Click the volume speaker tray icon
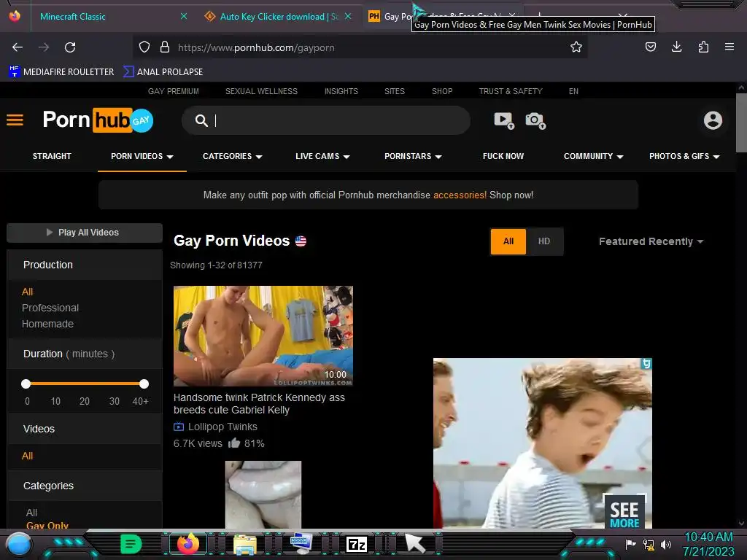The image size is (747, 560). pyautogui.click(x=666, y=544)
